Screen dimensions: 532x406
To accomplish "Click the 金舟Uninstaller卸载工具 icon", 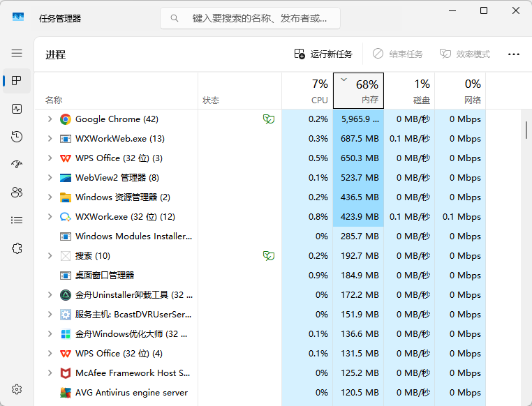I will pos(66,295).
